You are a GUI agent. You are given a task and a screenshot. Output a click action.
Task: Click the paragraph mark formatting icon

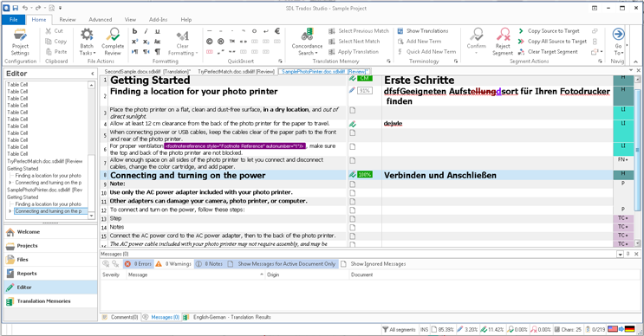(x=157, y=52)
